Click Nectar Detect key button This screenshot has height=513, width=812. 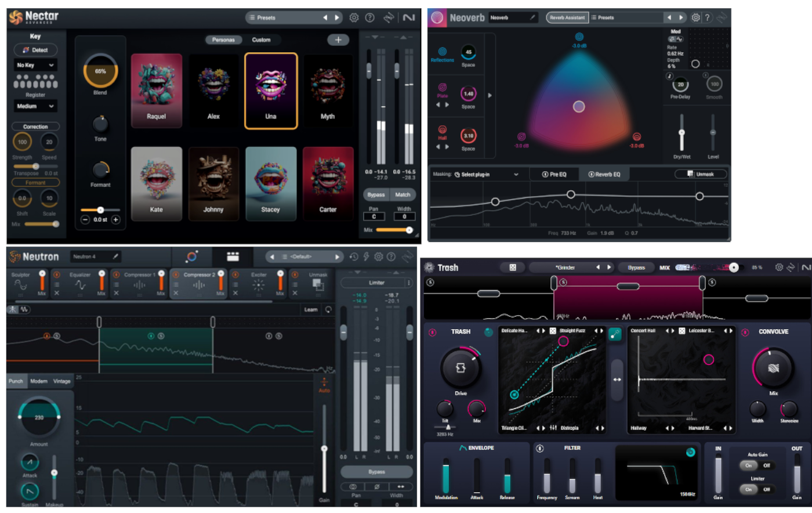click(x=35, y=50)
